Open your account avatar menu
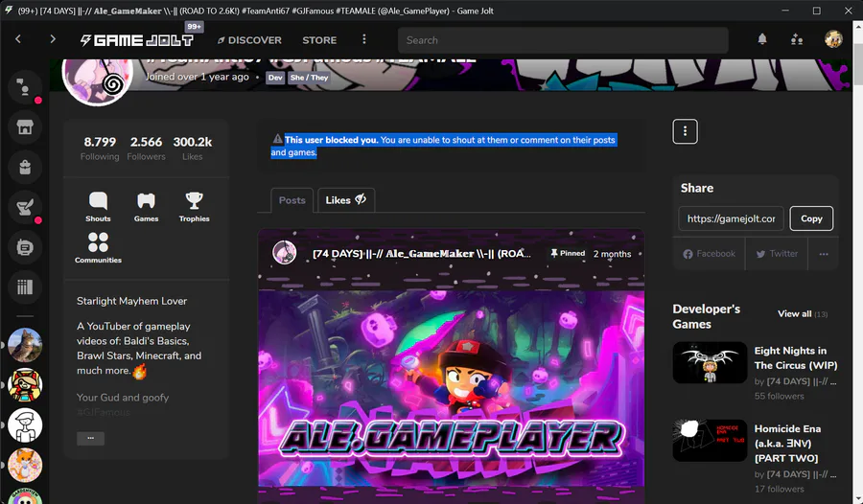Image resolution: width=863 pixels, height=504 pixels. pos(833,39)
